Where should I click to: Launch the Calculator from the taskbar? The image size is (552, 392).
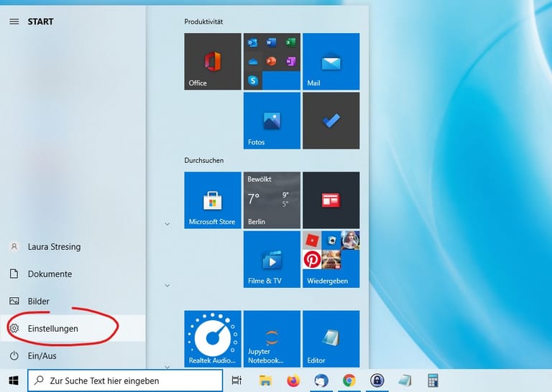pyautogui.click(x=433, y=381)
